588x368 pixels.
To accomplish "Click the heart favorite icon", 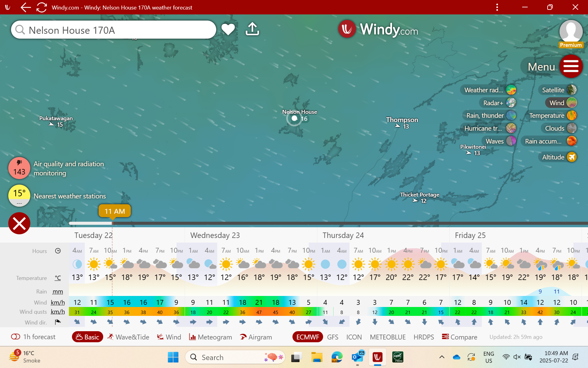I will tap(228, 29).
